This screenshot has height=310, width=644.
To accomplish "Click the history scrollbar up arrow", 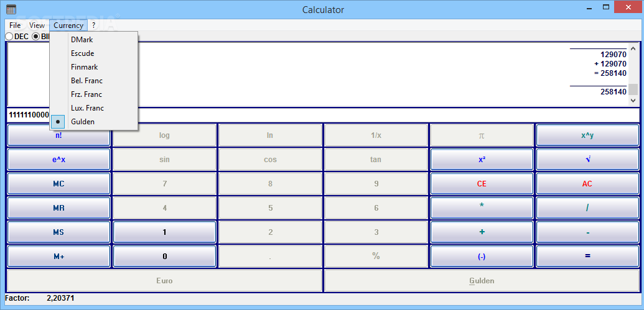I will coord(633,48).
